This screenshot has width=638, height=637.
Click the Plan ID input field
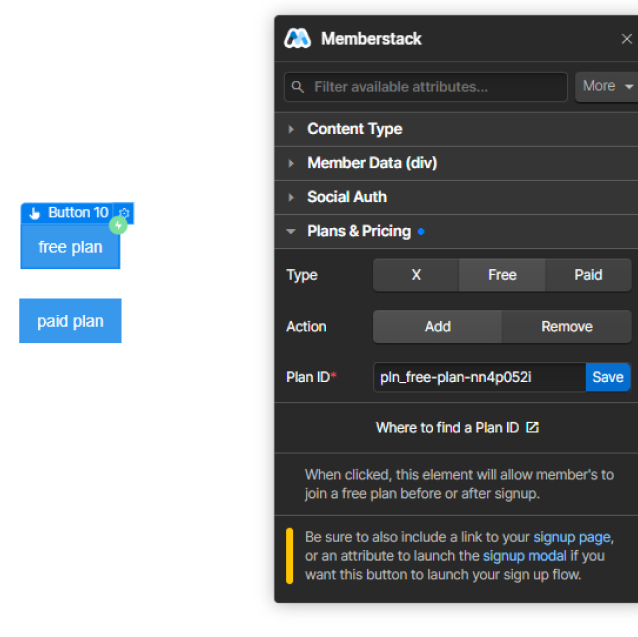479,377
